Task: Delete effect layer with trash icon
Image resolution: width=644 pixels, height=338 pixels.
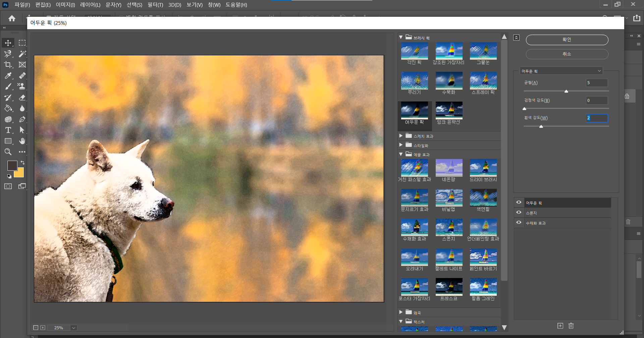Action: coord(571,326)
